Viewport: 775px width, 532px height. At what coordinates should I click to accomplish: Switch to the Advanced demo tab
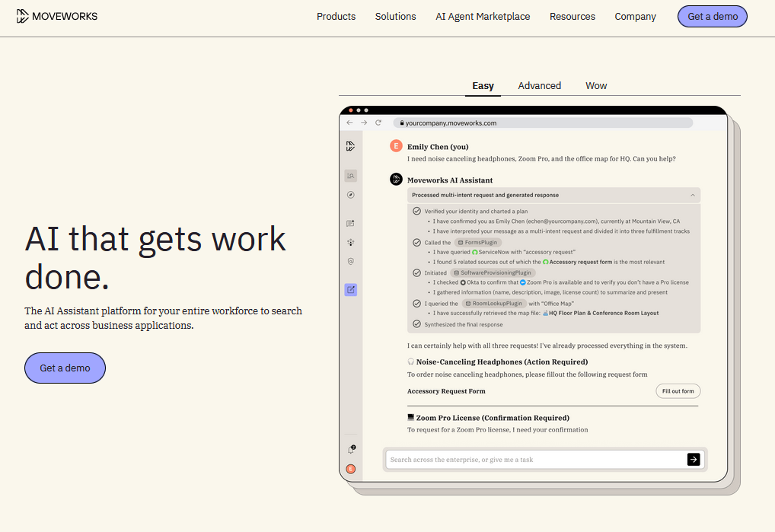tap(539, 86)
